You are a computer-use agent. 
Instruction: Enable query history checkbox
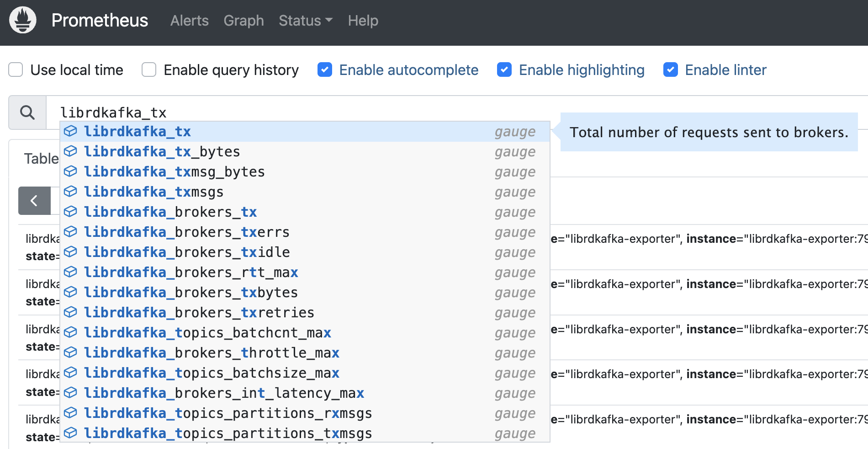tap(149, 70)
